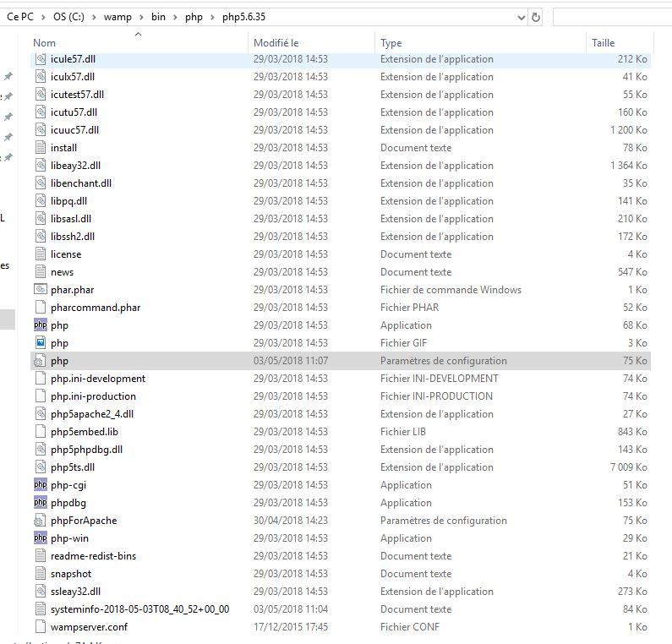Select file name libssh2.dll
The height and width of the screenshot is (644, 672).
(73, 237)
